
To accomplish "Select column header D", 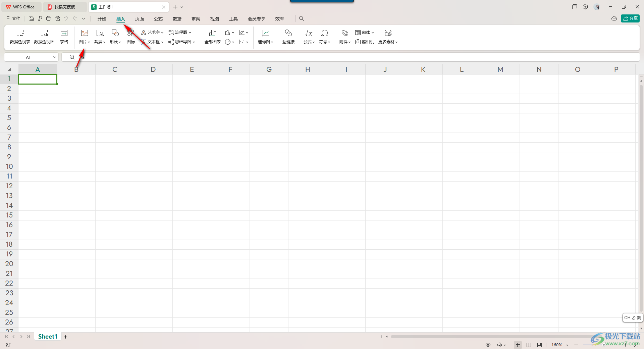I will pyautogui.click(x=153, y=69).
